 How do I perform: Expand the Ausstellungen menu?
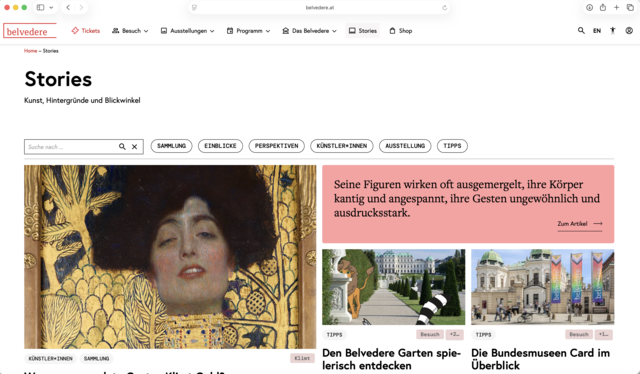187,31
